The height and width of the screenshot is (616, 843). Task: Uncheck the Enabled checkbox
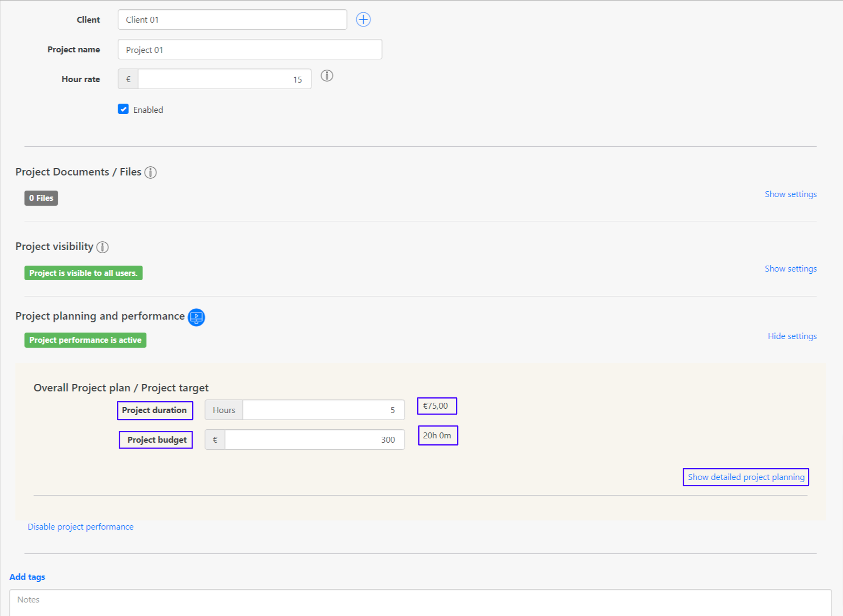[123, 109]
